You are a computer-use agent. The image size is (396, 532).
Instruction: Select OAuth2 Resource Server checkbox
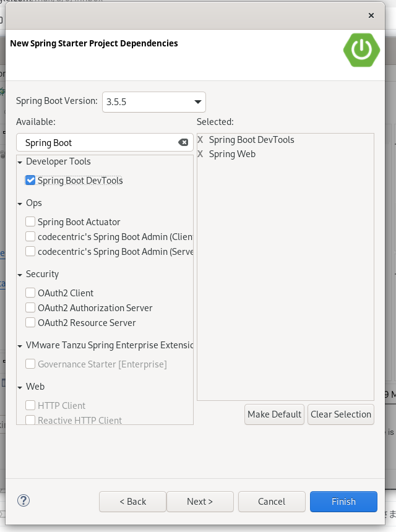(x=30, y=323)
